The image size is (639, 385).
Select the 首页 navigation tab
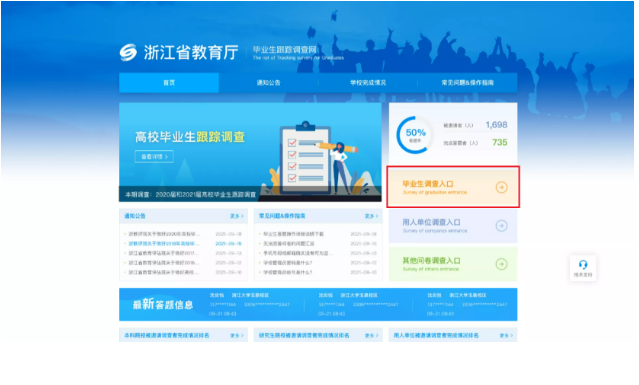(169, 83)
